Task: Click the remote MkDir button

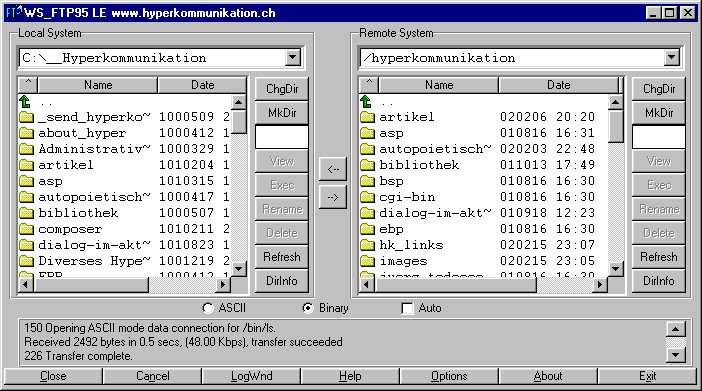Action: pyautogui.click(x=659, y=112)
